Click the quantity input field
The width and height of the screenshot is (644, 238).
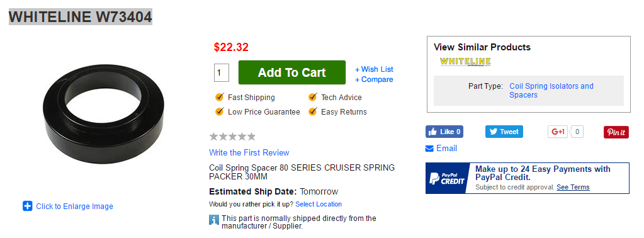tap(222, 73)
